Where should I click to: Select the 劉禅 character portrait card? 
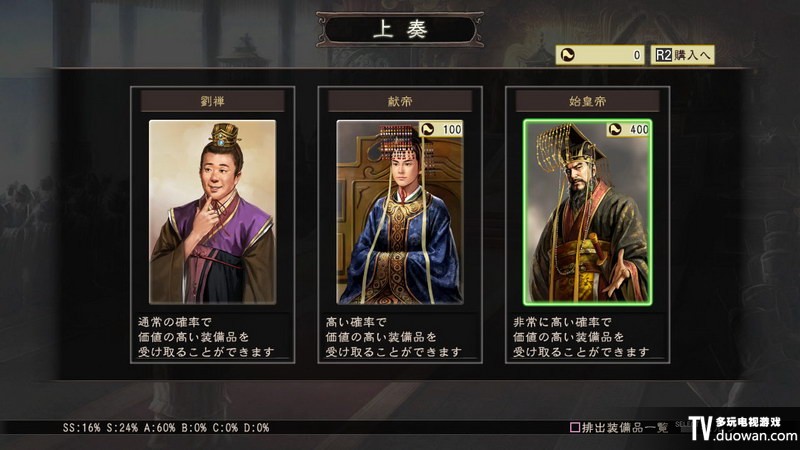[212, 212]
